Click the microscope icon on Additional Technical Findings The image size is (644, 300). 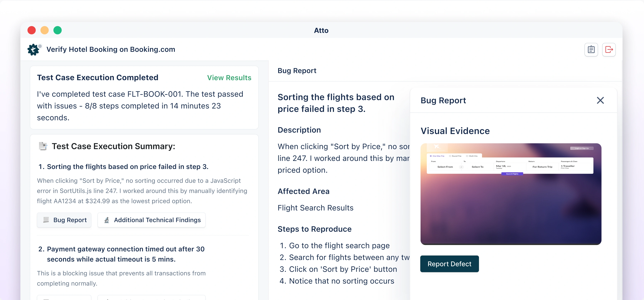(107, 220)
